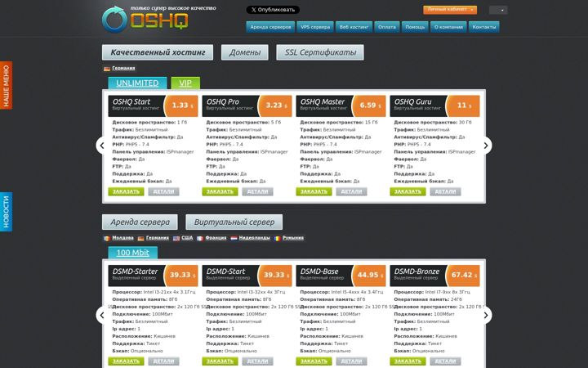The image size is (588, 368).
Task: Click the OSHQ Guru plan title
Action: 413,101
